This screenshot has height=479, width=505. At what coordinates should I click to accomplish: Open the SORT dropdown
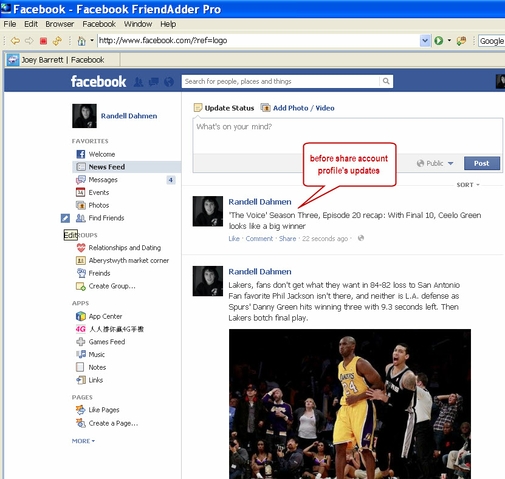click(468, 185)
